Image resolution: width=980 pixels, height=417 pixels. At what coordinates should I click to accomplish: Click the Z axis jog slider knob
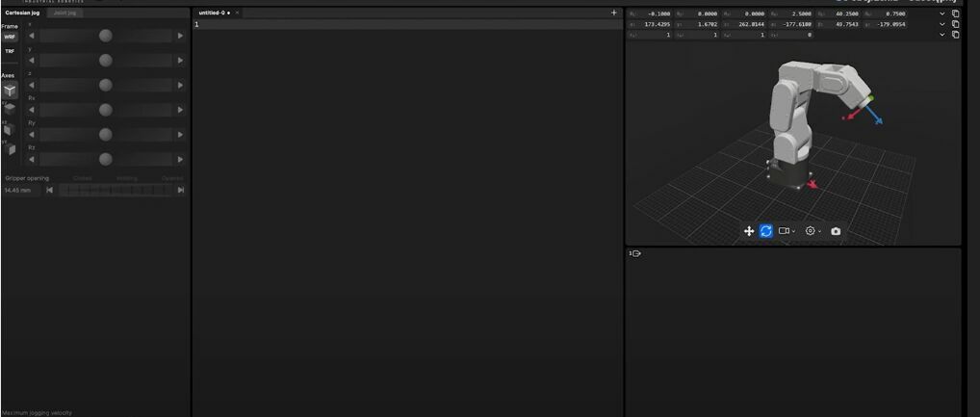(x=106, y=86)
